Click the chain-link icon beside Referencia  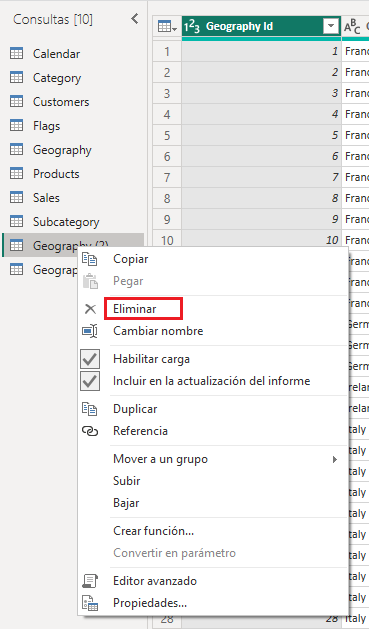tap(90, 431)
